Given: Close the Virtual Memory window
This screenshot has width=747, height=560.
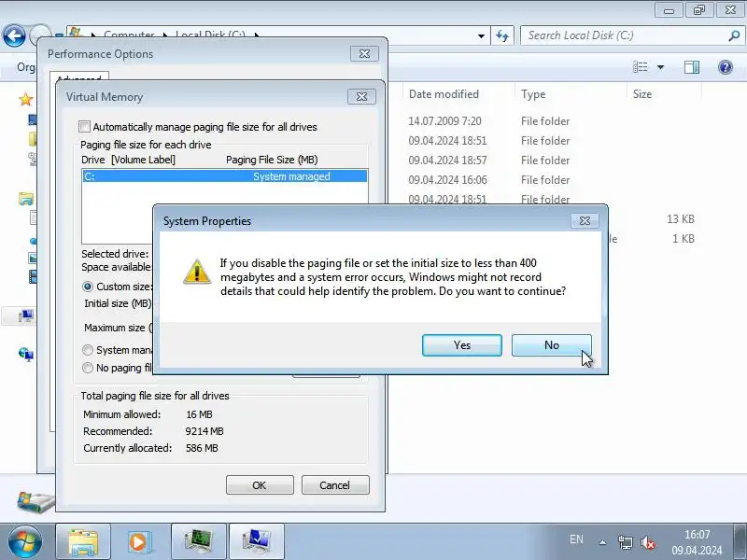Looking at the screenshot, I should point(361,97).
